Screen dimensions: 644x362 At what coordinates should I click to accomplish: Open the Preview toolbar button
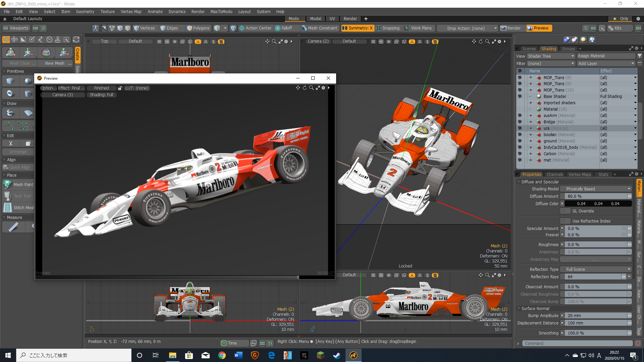coord(539,28)
